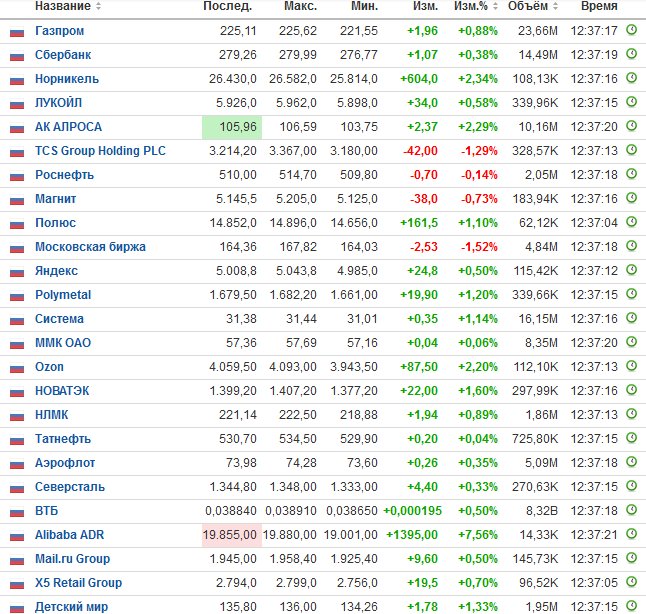This screenshot has width=646, height=614.
Task: Open the Роснефть stock link
Action: (x=64, y=175)
